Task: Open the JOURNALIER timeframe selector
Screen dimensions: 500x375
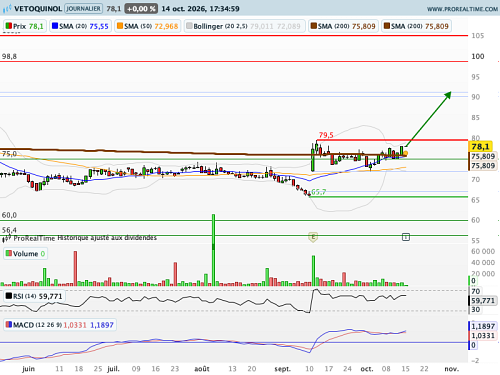Action: click(x=83, y=9)
